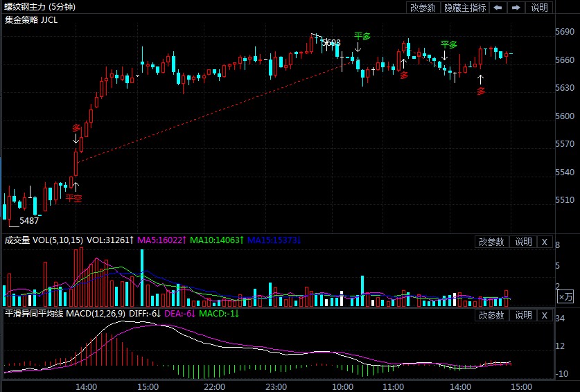Open 改参数 for the main chart indicator
580x392 pixels.
(423, 8)
